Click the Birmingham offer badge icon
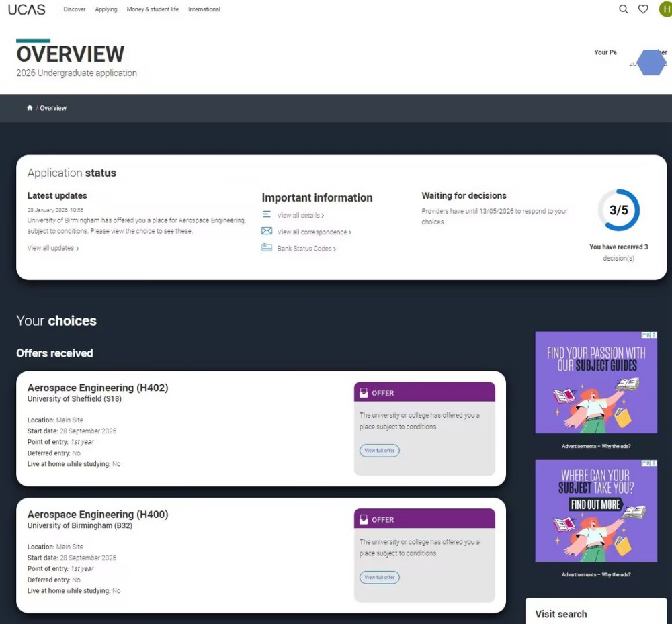 click(364, 519)
